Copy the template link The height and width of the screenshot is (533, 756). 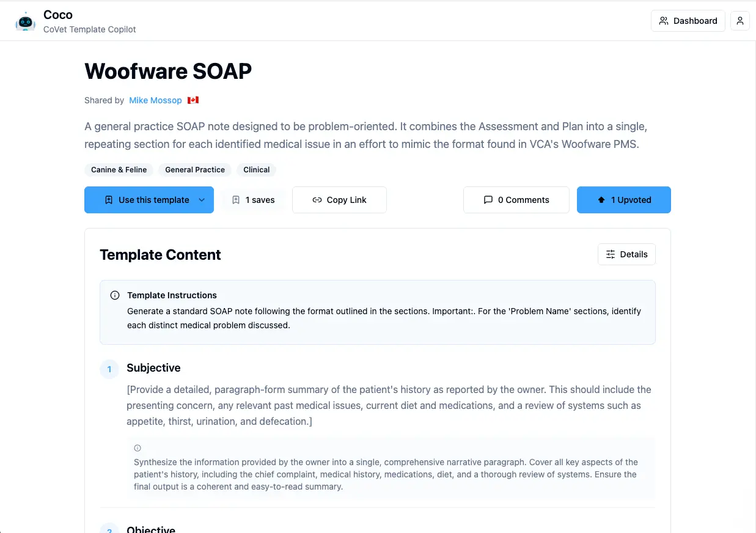339,200
